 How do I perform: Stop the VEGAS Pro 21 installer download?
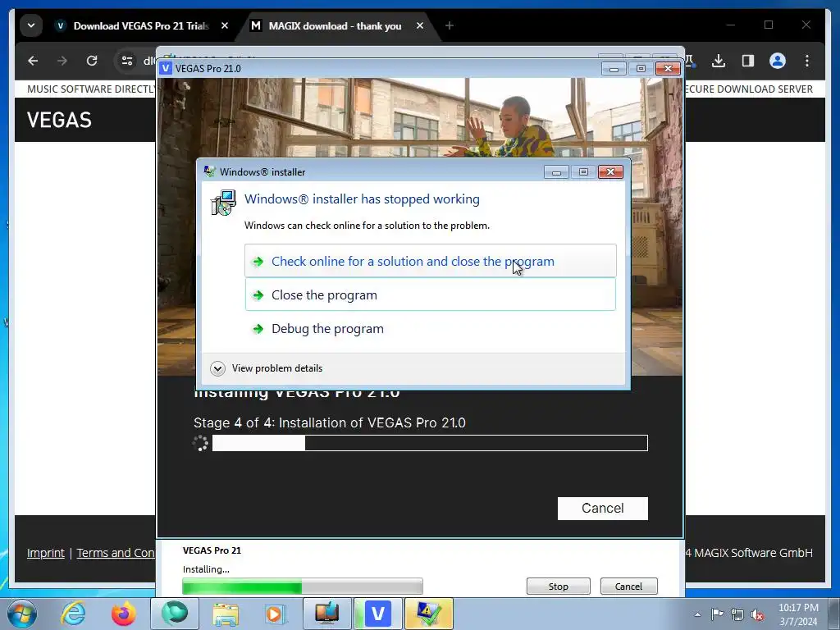pyautogui.click(x=558, y=586)
